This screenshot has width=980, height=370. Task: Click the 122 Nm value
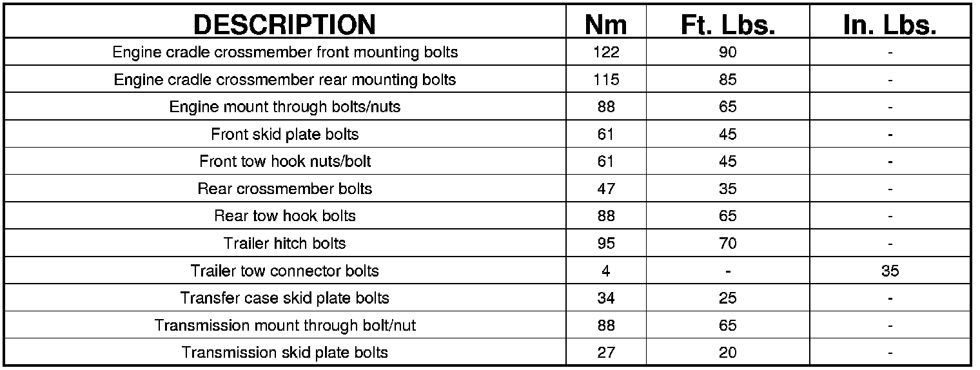tap(605, 52)
